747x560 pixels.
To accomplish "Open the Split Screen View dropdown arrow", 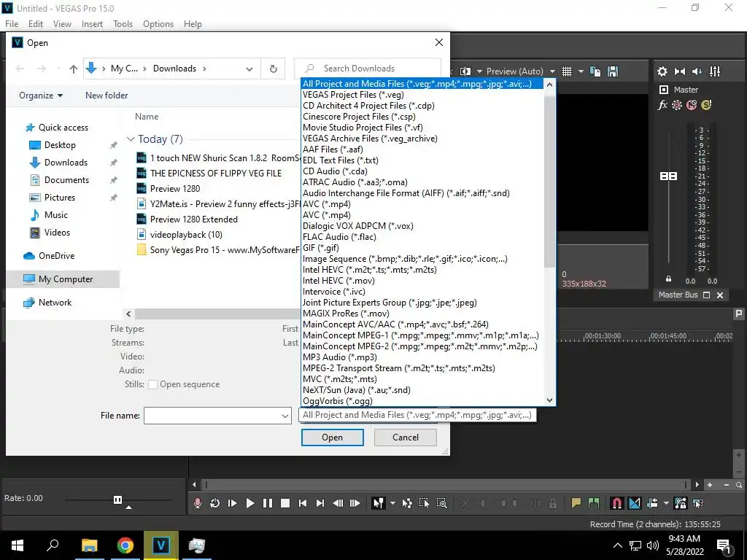I will click(x=479, y=71).
